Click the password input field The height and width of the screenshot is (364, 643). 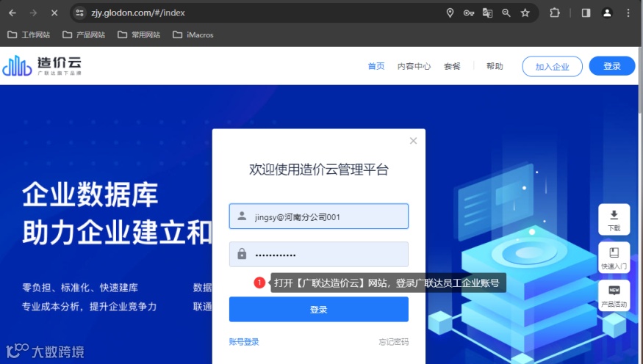click(x=319, y=254)
